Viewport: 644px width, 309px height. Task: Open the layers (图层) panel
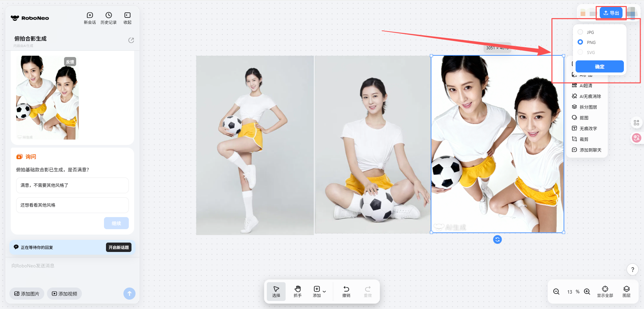click(626, 291)
